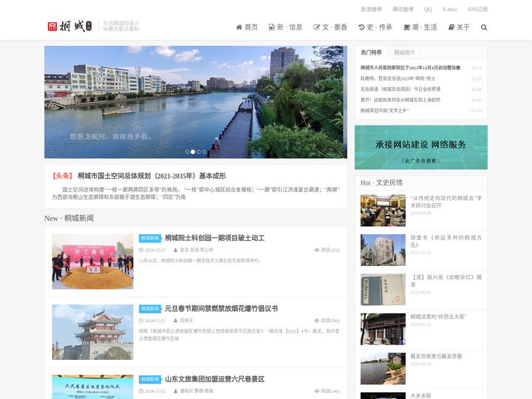The image size is (532, 399).
Task: Click the pagoda tower article thumbnail
Action: [x=92, y=332]
